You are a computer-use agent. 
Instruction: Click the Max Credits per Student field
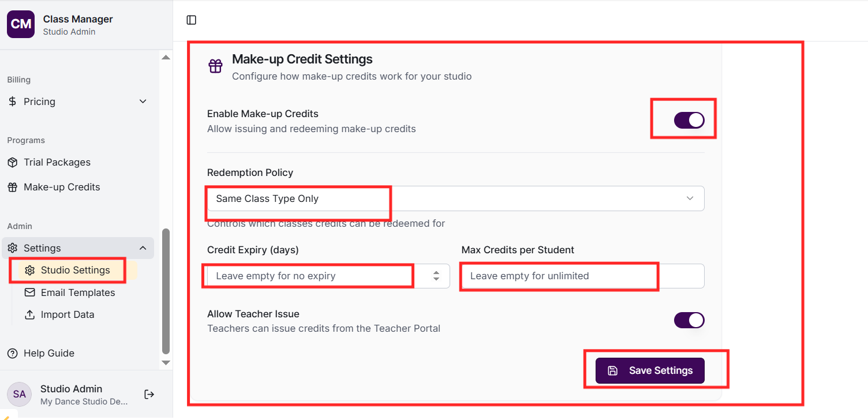[582, 276]
